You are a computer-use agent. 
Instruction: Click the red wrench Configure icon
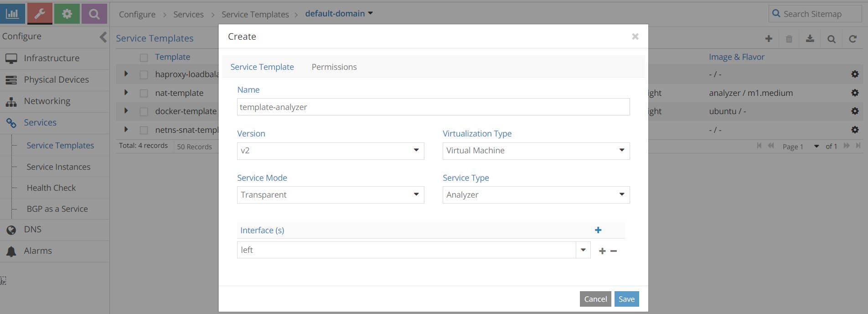pos(40,13)
